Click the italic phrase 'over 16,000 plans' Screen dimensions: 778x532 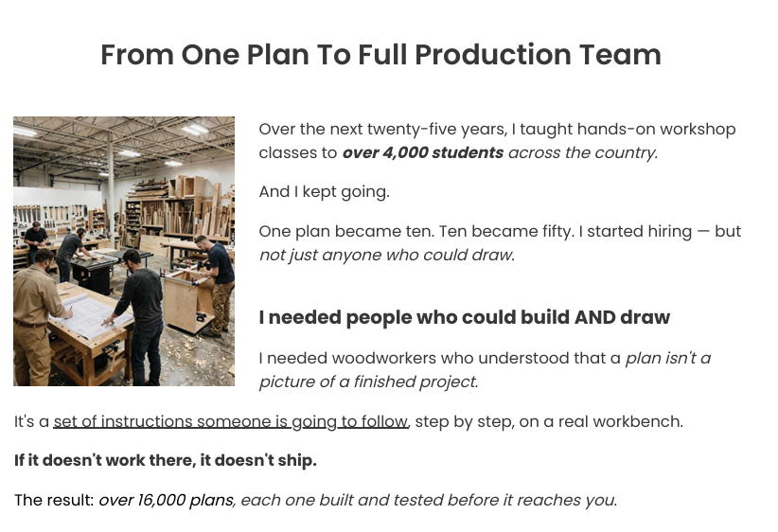(x=167, y=500)
